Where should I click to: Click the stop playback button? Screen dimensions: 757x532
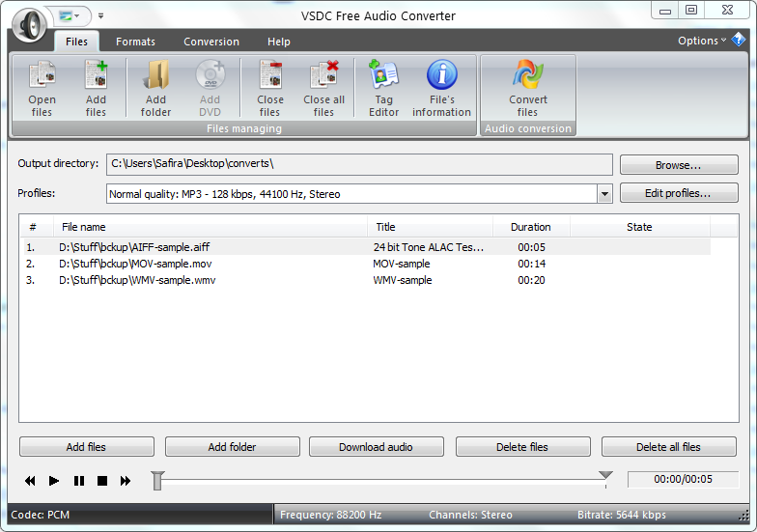tap(102, 481)
